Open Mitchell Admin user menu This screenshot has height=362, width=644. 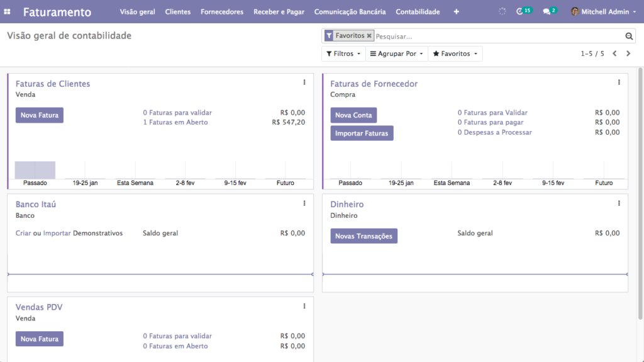coord(603,11)
